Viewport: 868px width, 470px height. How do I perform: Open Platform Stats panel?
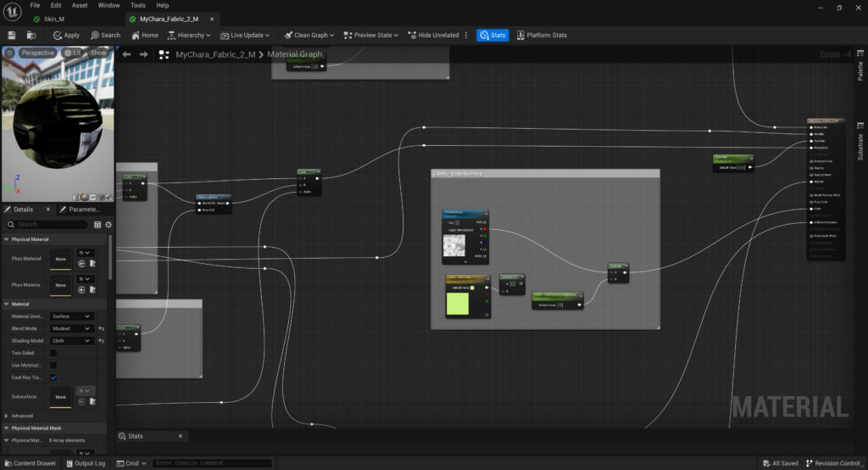540,35
